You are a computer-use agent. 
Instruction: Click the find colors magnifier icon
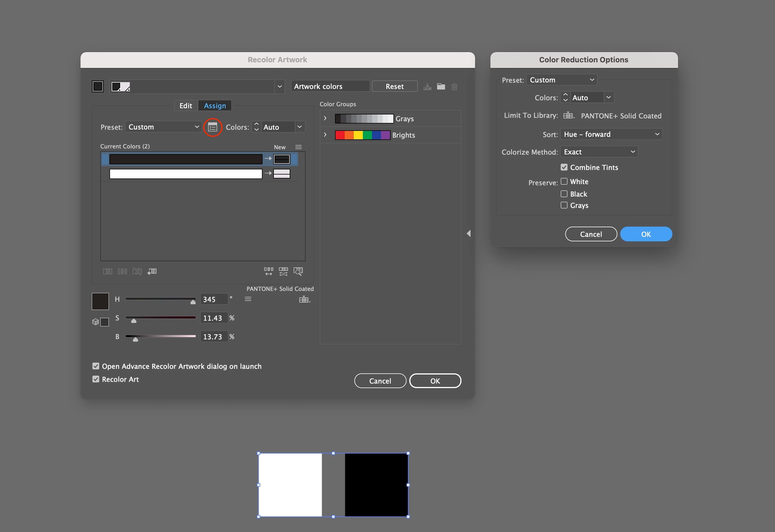298,271
